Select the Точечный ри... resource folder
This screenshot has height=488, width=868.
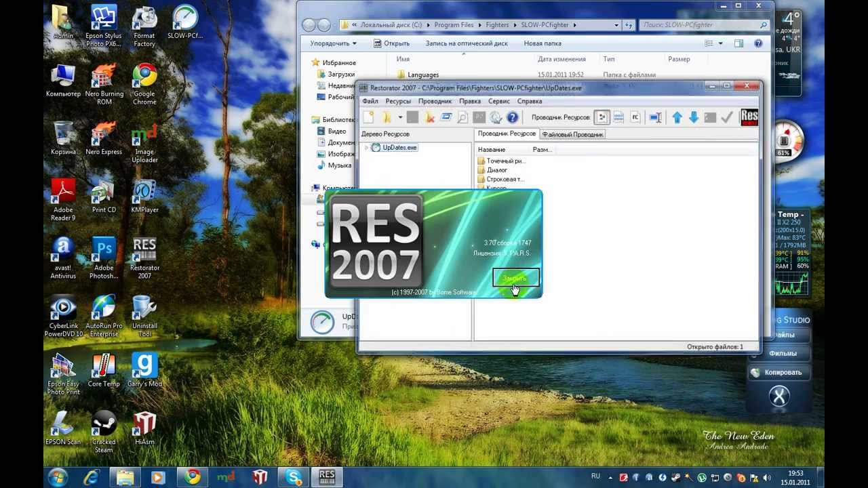[x=500, y=161]
